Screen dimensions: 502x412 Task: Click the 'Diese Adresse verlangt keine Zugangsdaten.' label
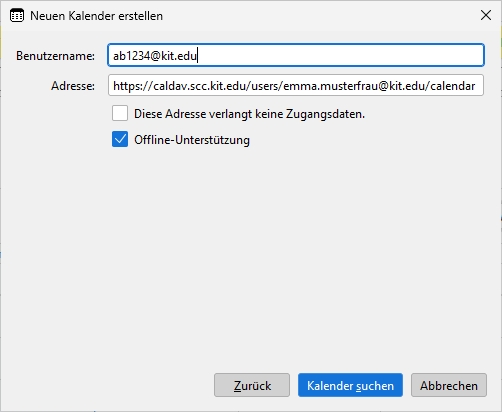pyautogui.click(x=249, y=114)
